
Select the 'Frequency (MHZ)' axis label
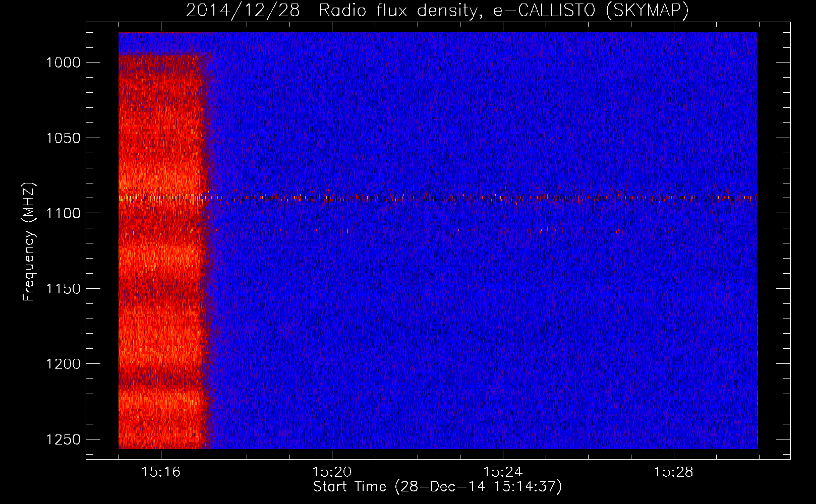[x=29, y=242]
